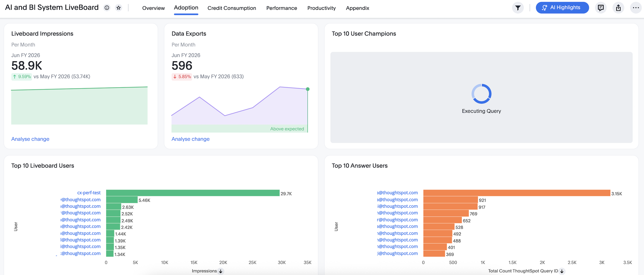Open the comments icon in the header
Screen dimensions: 644x275
coord(601,8)
